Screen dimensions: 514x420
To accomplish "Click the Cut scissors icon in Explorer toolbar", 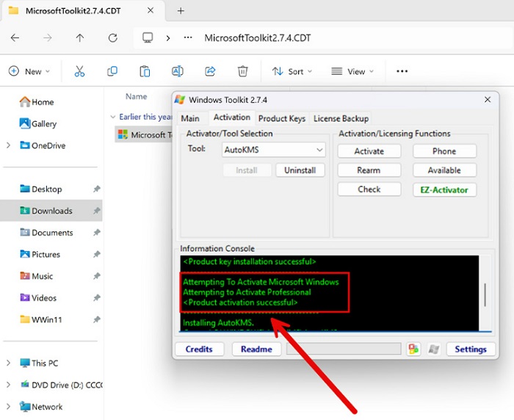I will click(79, 71).
